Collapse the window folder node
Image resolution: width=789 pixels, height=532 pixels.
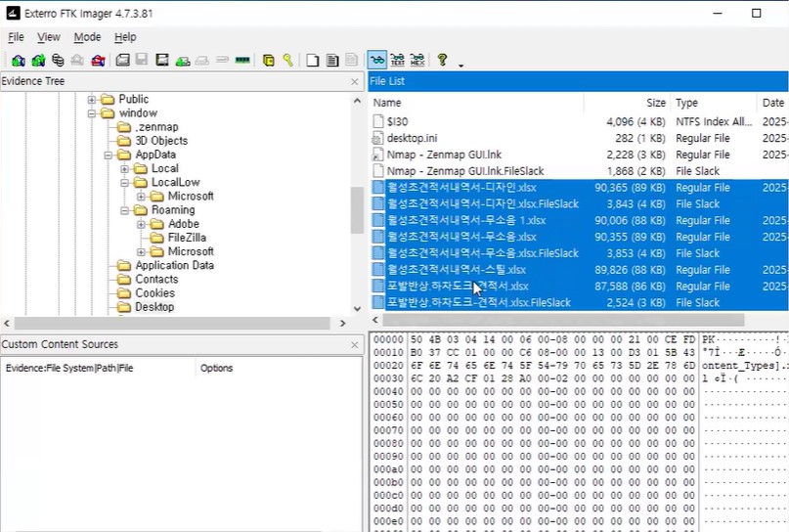92,113
